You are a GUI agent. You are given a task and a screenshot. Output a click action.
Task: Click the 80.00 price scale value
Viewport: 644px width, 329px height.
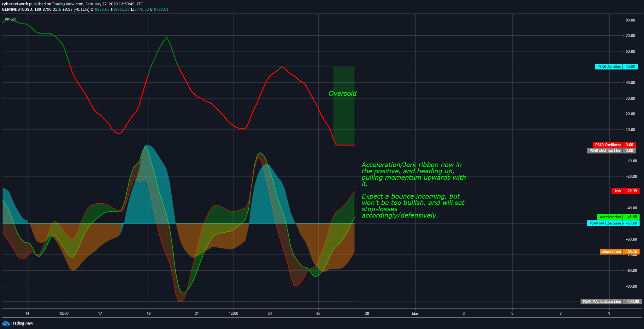[630, 20]
